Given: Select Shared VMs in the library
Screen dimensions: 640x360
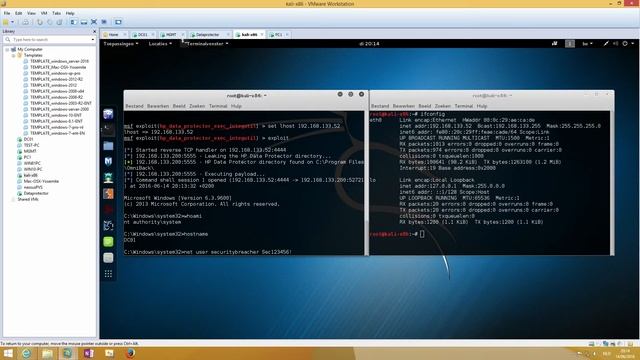Looking at the screenshot, I should pos(27,200).
